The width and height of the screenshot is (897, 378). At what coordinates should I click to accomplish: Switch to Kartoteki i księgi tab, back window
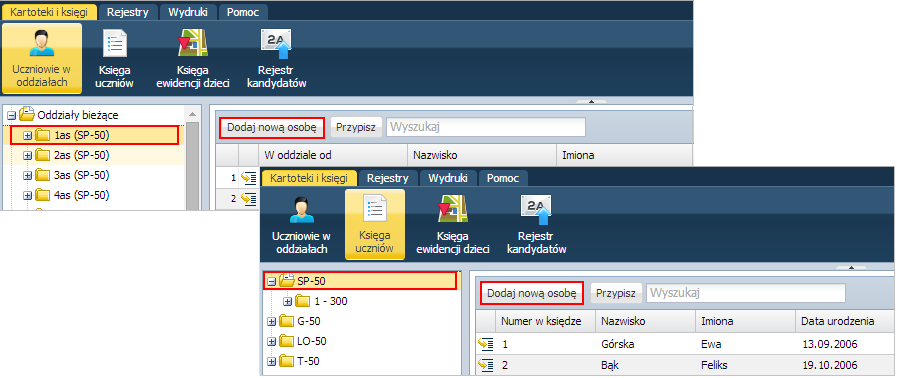(48, 12)
